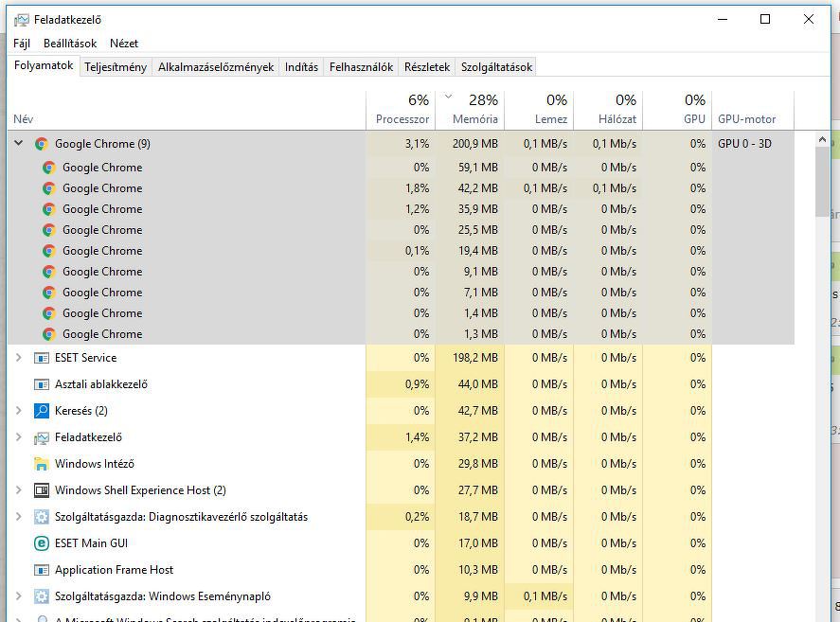
Task: Click the Asztali ablakkezelő process icon
Action: coord(41,384)
